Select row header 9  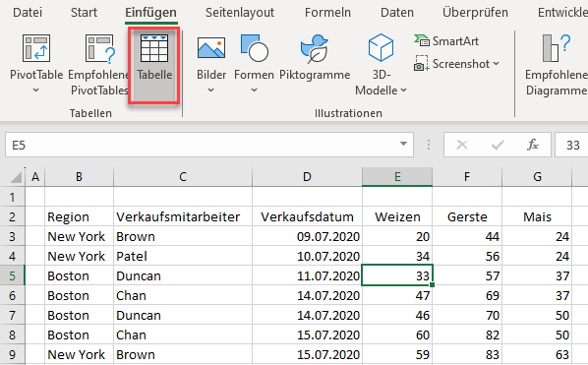pyautogui.click(x=13, y=354)
